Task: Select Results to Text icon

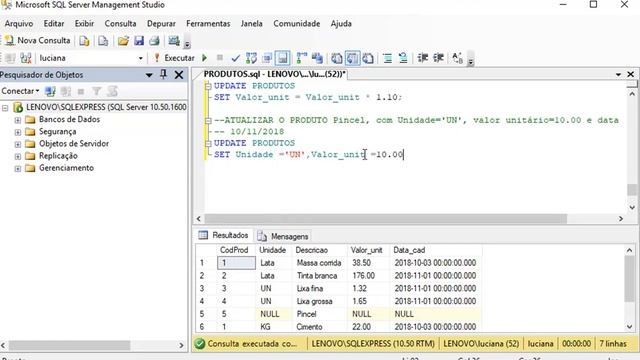Action: point(337,58)
